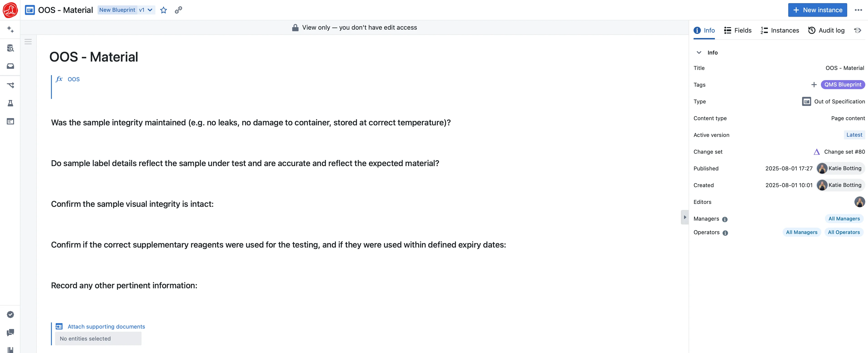Open the inbox icon in left sidebar
This screenshot has height=353, width=868.
[10, 66]
